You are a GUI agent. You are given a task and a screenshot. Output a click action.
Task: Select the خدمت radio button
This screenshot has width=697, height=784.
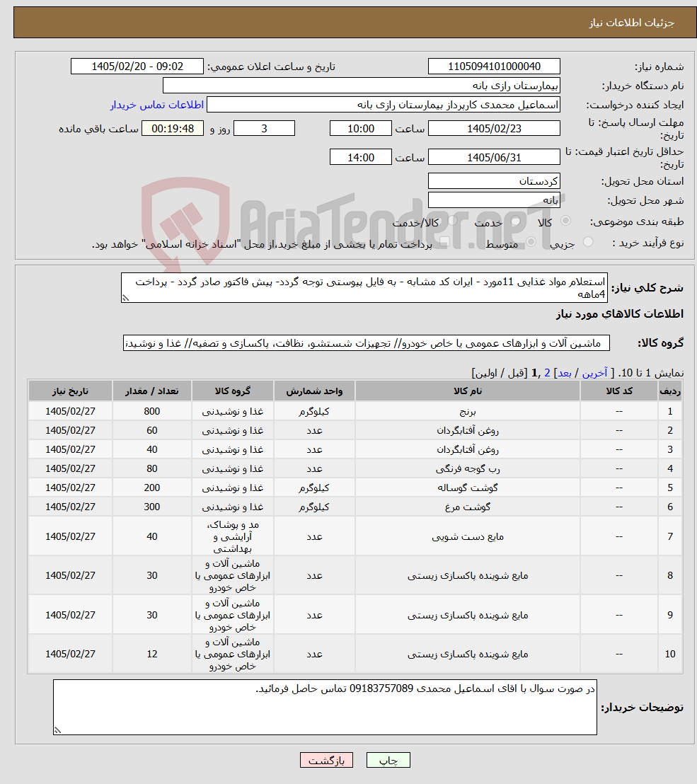pyautogui.click(x=516, y=221)
